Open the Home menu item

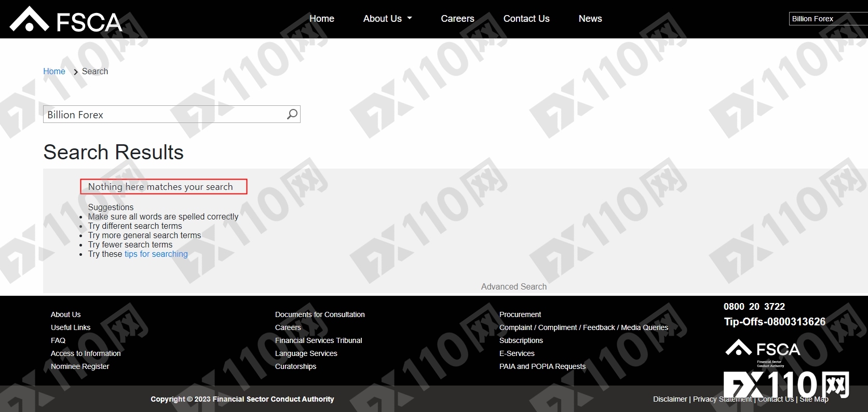tap(322, 19)
